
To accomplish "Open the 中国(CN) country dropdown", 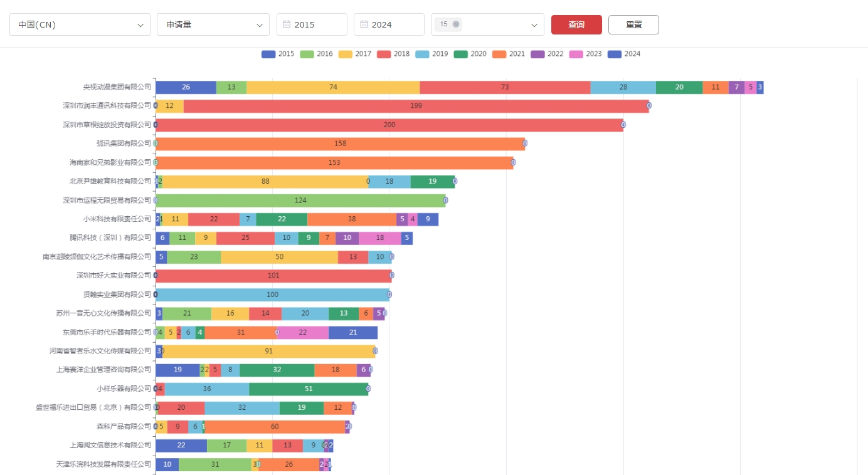I will click(80, 24).
